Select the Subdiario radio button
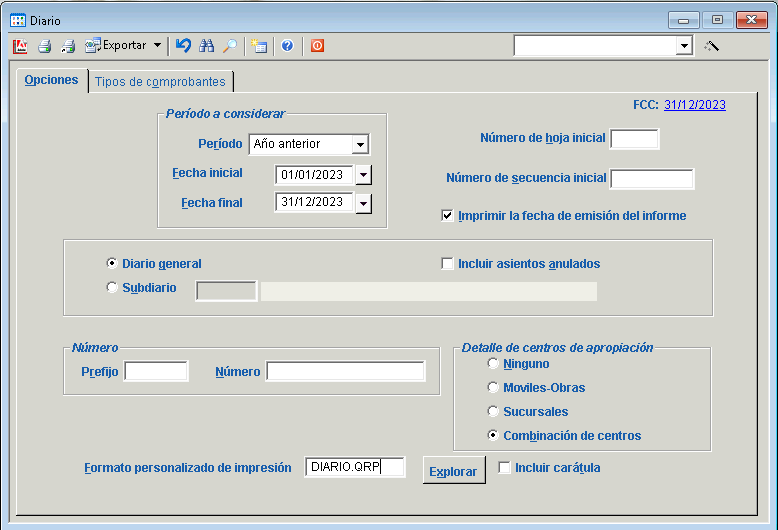Screen dimensions: 778x530 (112, 288)
